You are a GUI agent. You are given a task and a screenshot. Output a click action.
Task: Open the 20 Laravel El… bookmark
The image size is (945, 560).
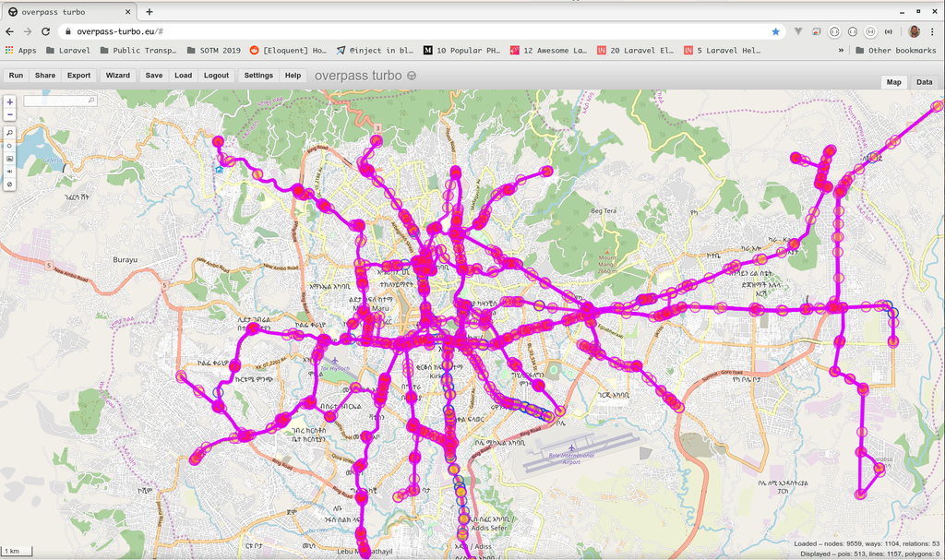[635, 51]
